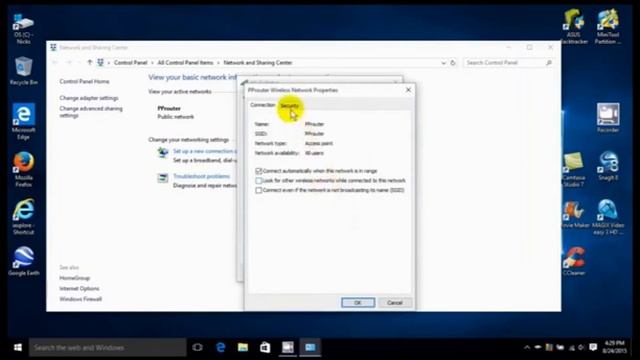640x360 pixels.
Task: Switch to the Security tab
Action: click(x=289, y=106)
